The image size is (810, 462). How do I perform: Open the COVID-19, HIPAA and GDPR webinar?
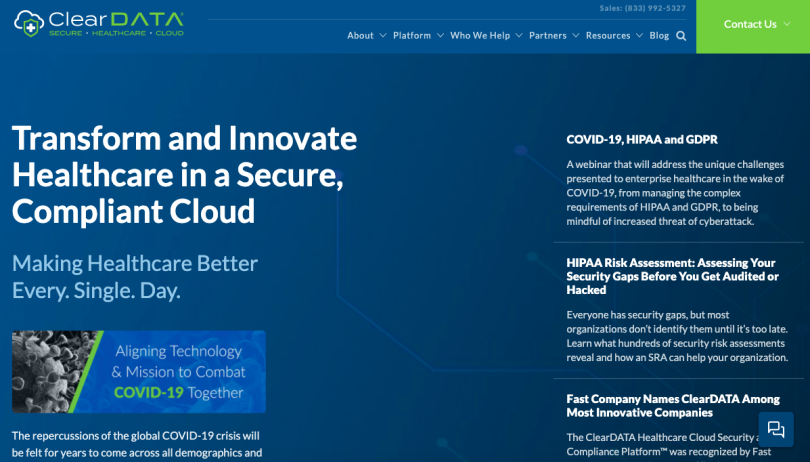point(642,140)
